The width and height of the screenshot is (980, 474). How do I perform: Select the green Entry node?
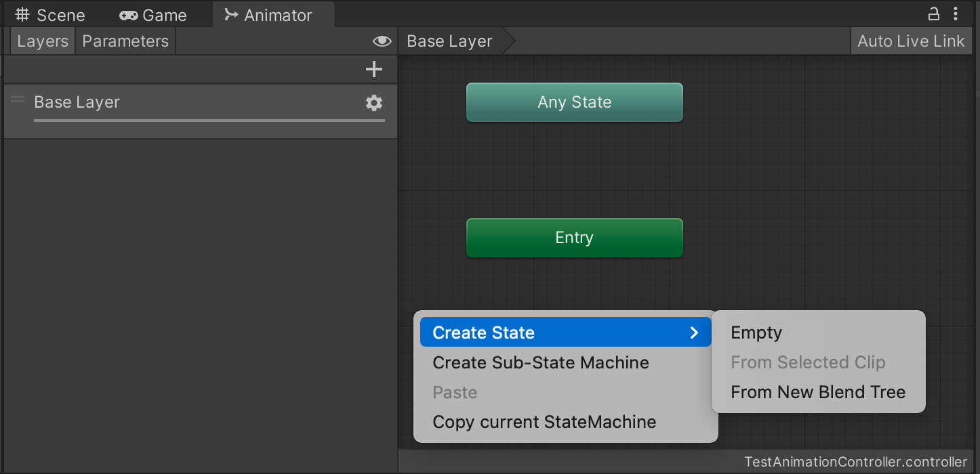[574, 238]
